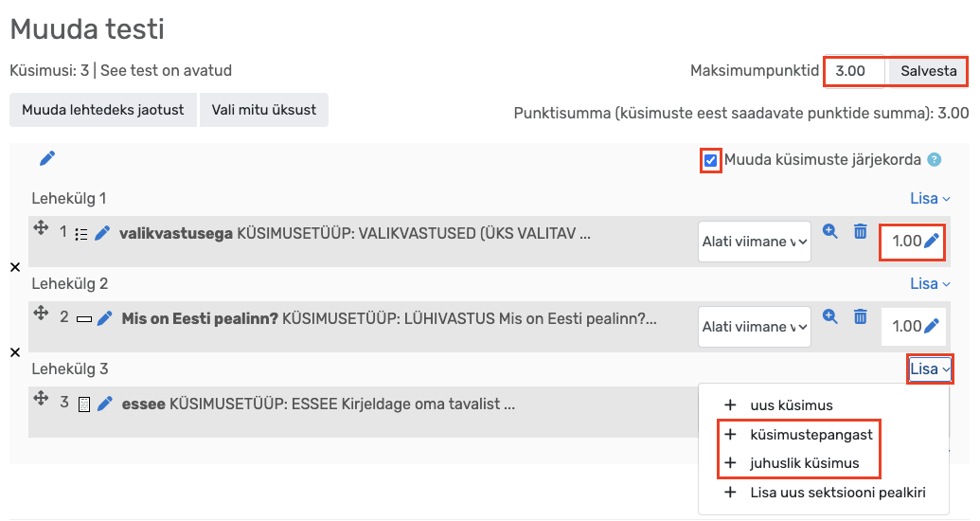Click the pencil icon above Lehekülg 1
Image resolution: width=980 pixels, height=521 pixels.
tap(47, 158)
